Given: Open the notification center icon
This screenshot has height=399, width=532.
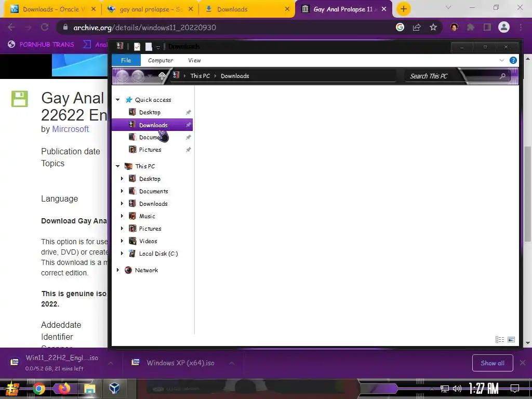Looking at the screenshot, I should point(515,389).
